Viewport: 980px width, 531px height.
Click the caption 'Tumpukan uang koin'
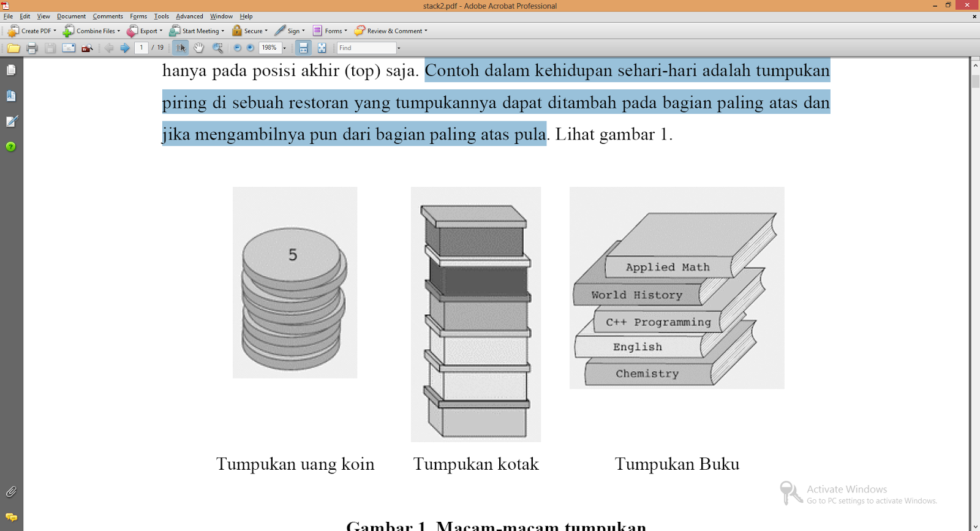point(295,464)
